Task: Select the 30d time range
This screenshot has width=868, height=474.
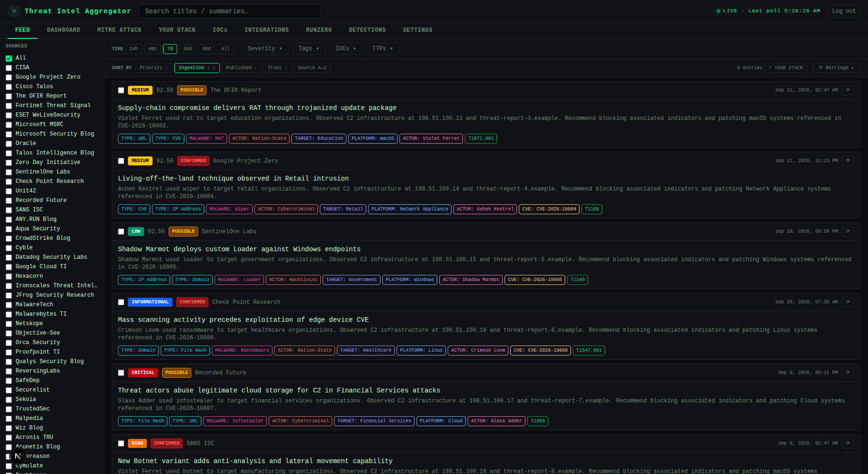Action: click(188, 49)
